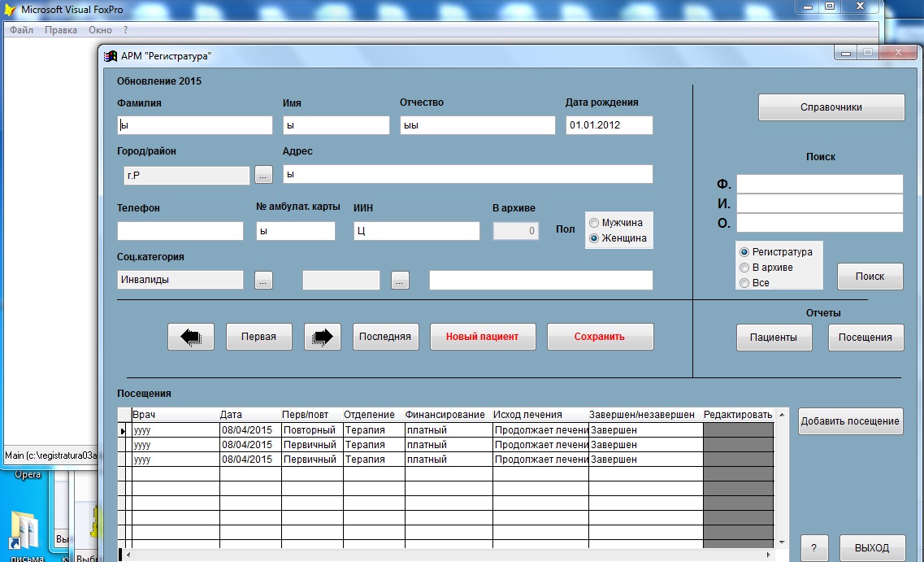
Task: Click the Добавить посещение button
Action: (850, 421)
